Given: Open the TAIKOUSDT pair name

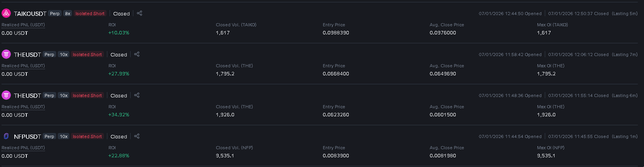Looking at the screenshot, I should pyautogui.click(x=30, y=14).
